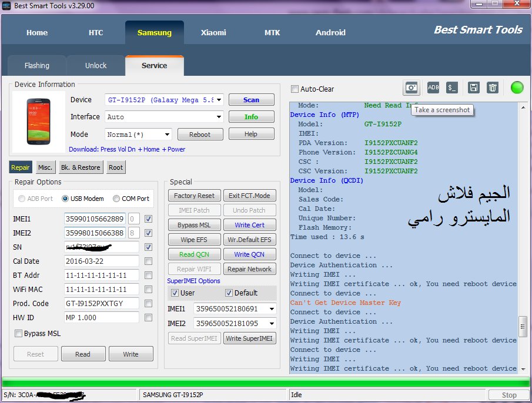Open the Device model dropdown
This screenshot has width=532, height=403.
[x=219, y=100]
